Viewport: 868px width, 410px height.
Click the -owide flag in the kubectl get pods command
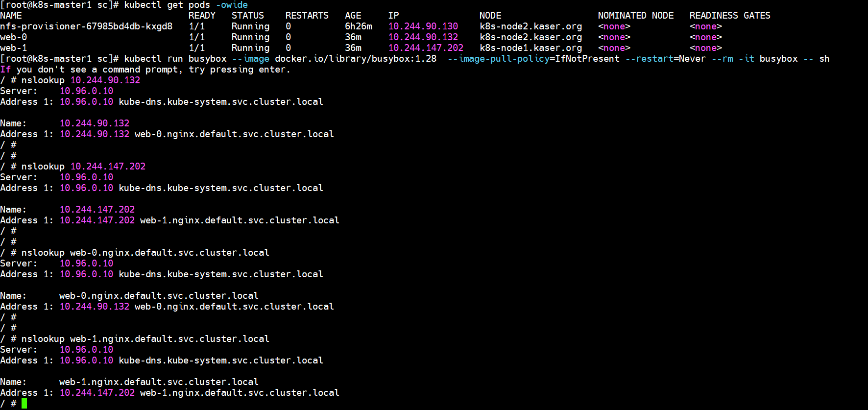(232, 5)
